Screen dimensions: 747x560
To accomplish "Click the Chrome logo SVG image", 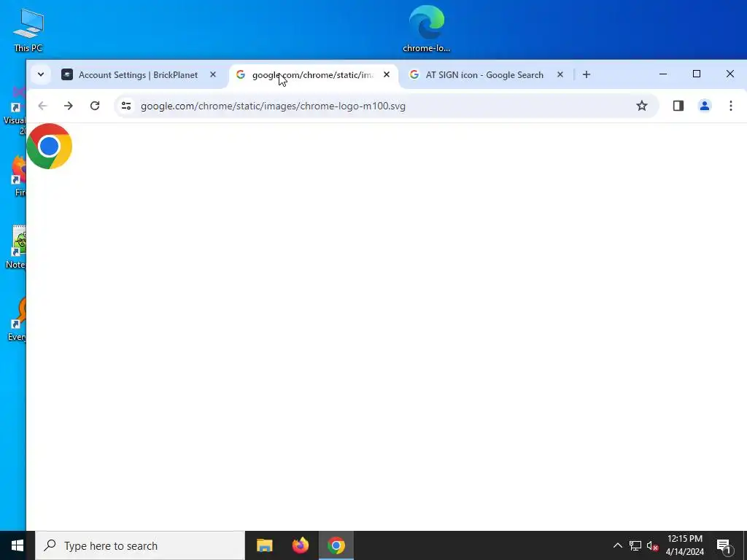I will (x=49, y=146).
